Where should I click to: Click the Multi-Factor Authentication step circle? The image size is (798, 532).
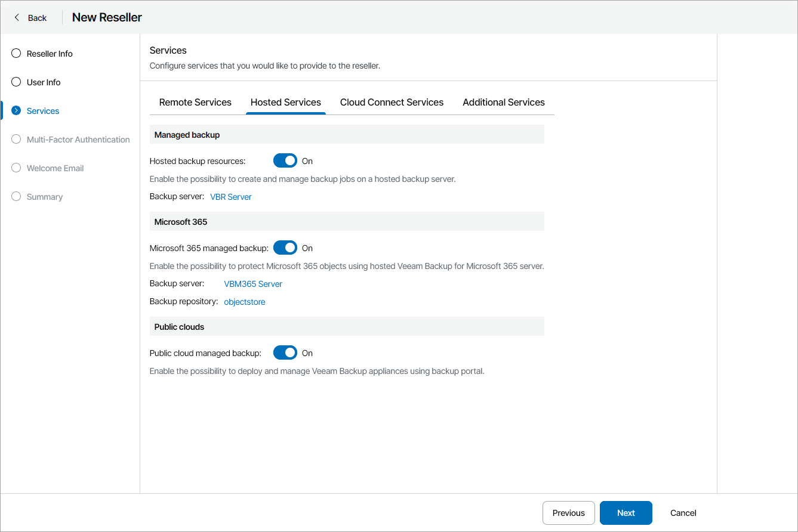[x=16, y=139]
